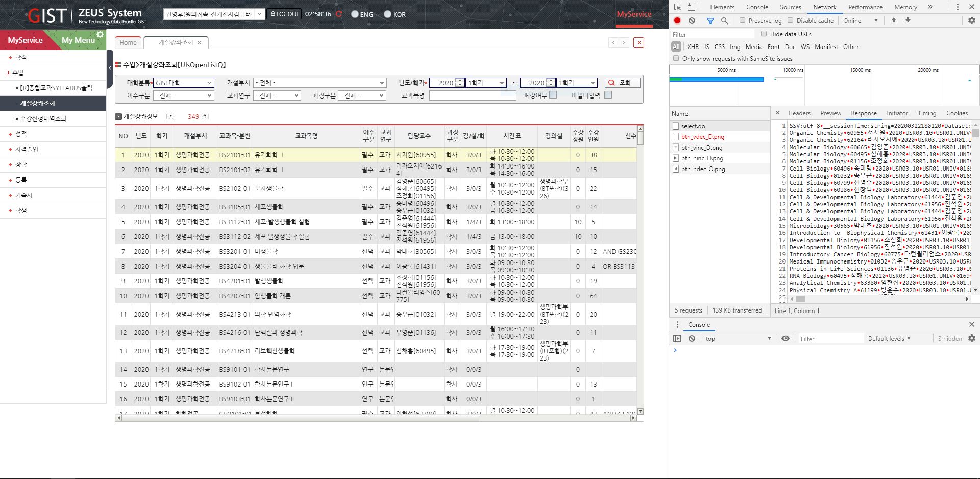Image resolution: width=980 pixels, height=479 pixels.
Task: Clear the network log
Action: [x=692, y=20]
